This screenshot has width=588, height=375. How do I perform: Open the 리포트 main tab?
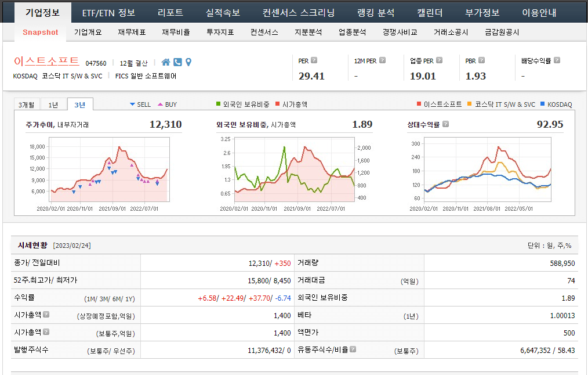point(170,13)
